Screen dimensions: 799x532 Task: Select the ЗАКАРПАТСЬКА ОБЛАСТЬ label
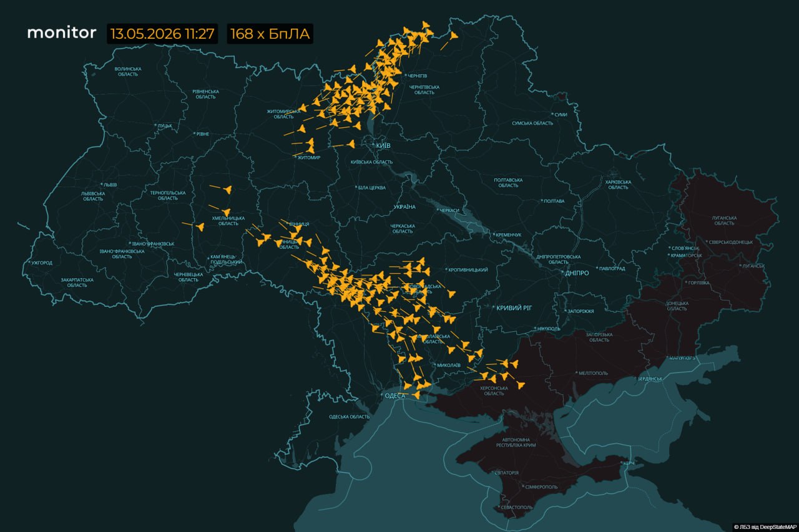coord(77,283)
